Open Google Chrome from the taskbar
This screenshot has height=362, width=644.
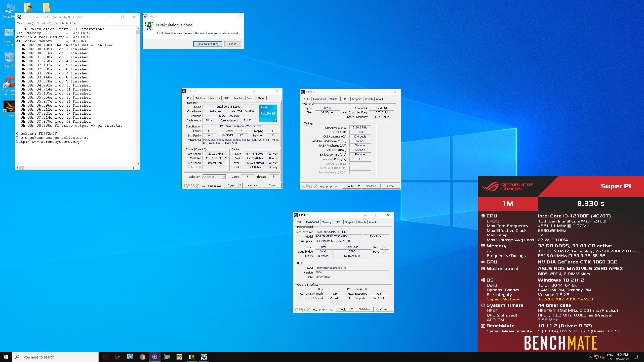142,357
